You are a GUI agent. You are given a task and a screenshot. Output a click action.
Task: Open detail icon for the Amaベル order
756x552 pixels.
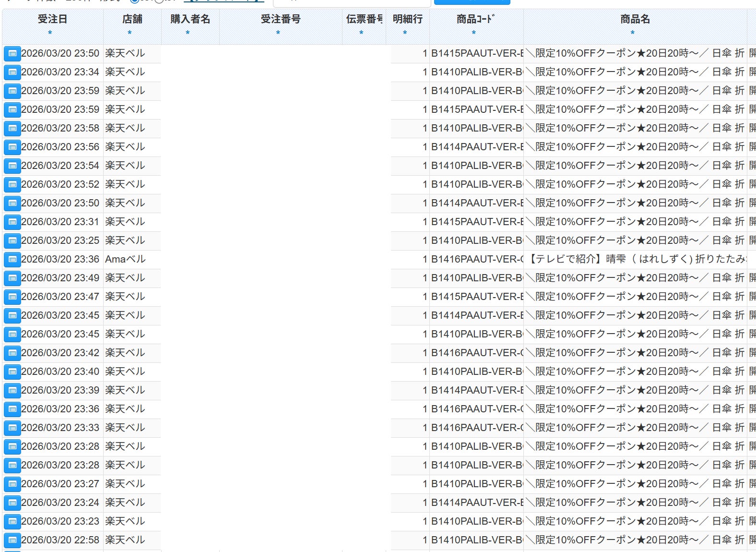pyautogui.click(x=12, y=259)
